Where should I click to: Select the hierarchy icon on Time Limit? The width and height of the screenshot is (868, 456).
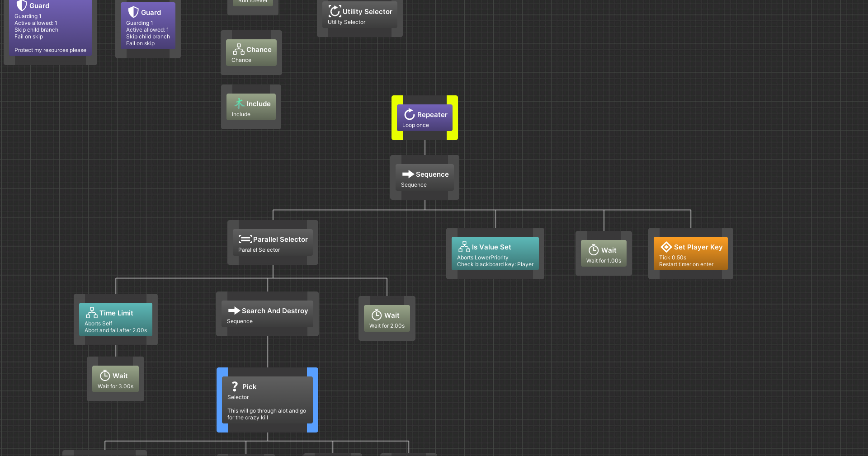(x=92, y=312)
